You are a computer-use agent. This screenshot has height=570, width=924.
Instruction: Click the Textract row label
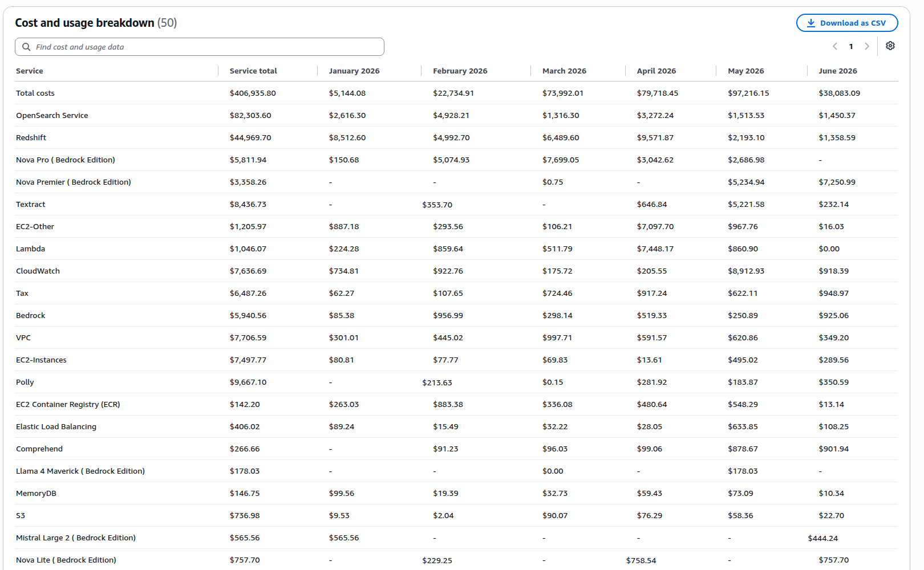tap(30, 204)
